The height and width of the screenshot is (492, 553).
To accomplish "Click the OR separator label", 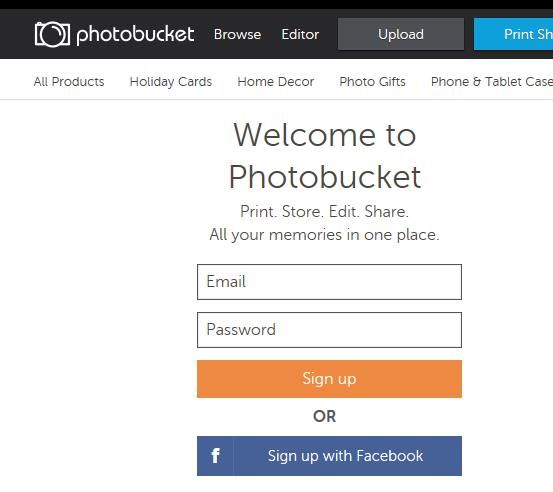I will [x=324, y=417].
